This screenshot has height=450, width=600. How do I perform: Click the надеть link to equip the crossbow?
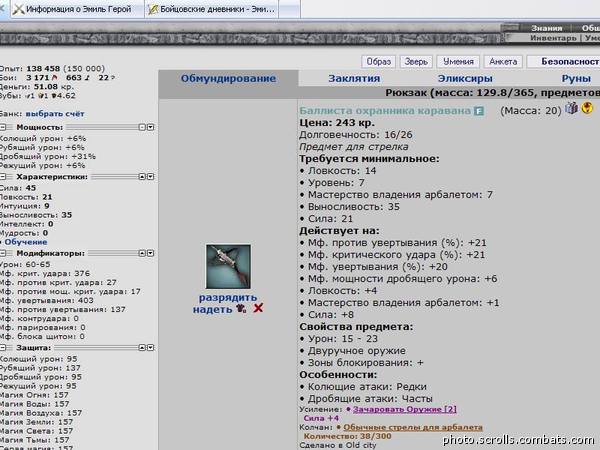(x=212, y=308)
